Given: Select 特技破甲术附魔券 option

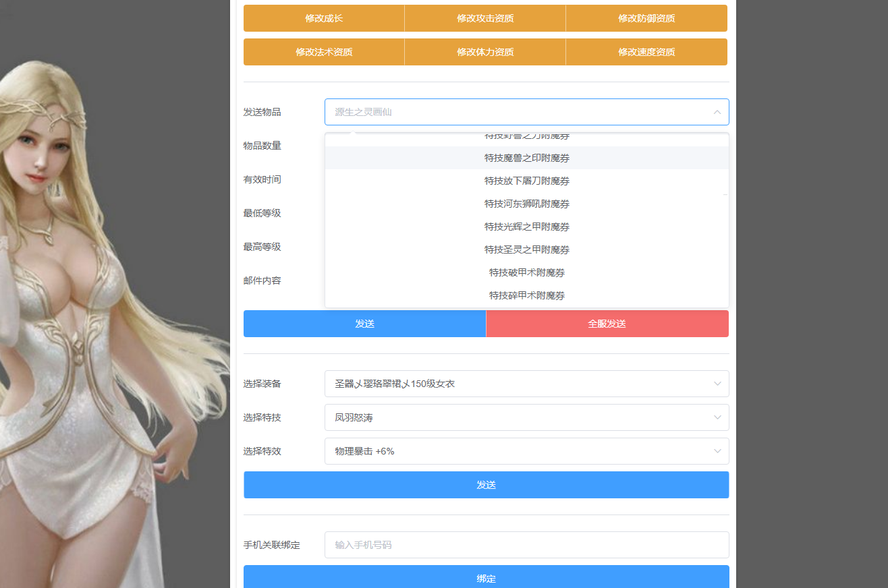Looking at the screenshot, I should [x=526, y=272].
